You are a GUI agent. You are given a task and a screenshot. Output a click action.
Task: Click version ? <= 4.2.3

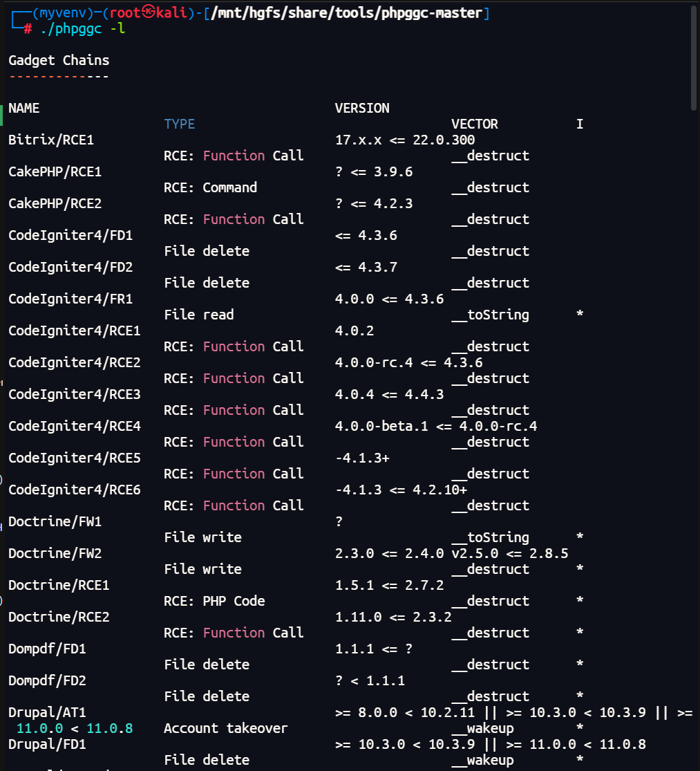374,203
